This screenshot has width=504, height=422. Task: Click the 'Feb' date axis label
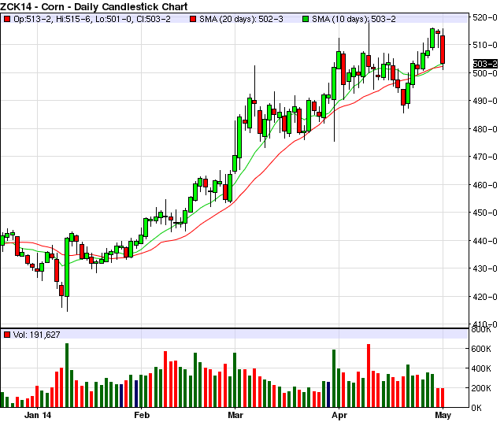(x=142, y=415)
